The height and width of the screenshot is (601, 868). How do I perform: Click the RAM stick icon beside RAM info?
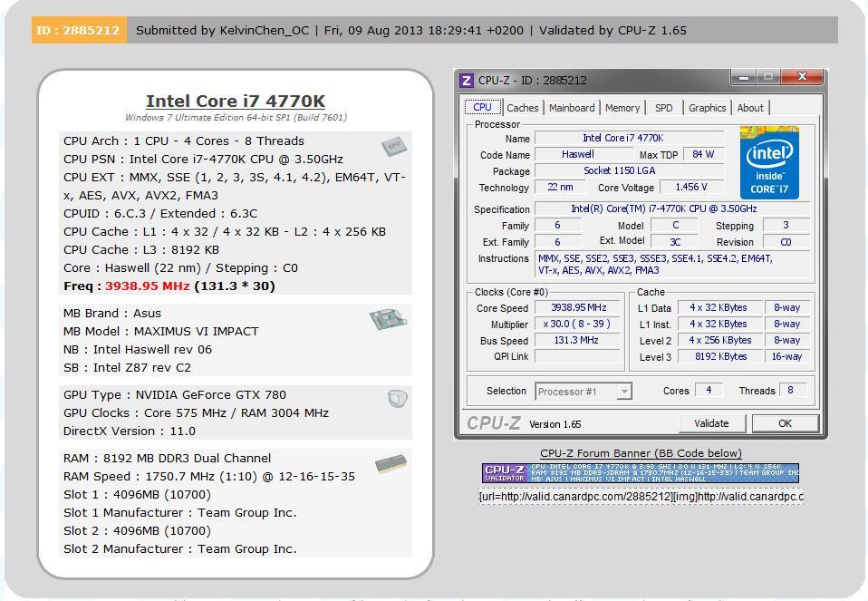point(391,463)
